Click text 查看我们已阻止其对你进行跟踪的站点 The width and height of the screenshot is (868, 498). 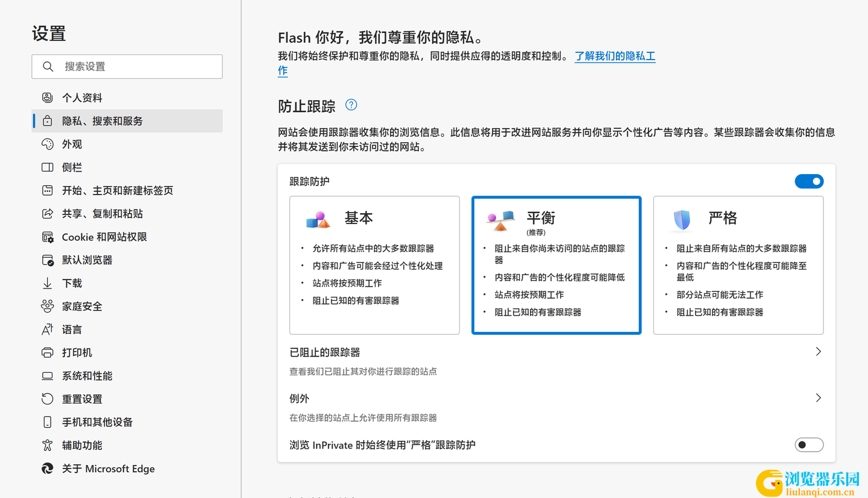coord(363,372)
